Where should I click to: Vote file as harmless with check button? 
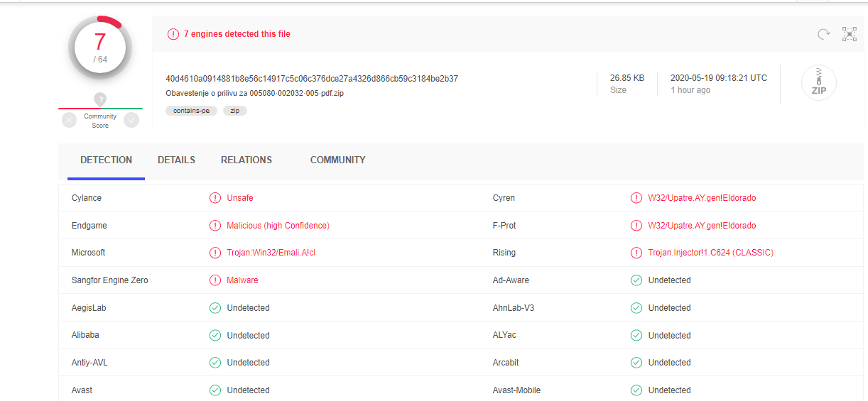[131, 121]
